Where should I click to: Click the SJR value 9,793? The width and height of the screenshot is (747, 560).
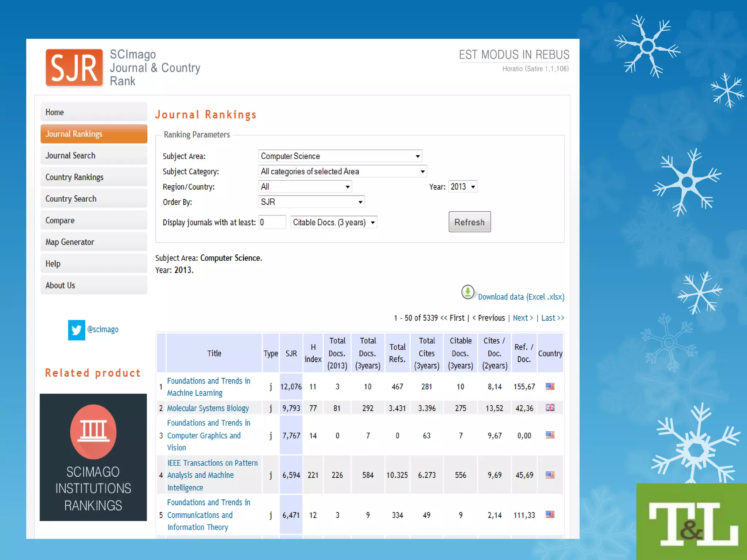[x=291, y=408]
